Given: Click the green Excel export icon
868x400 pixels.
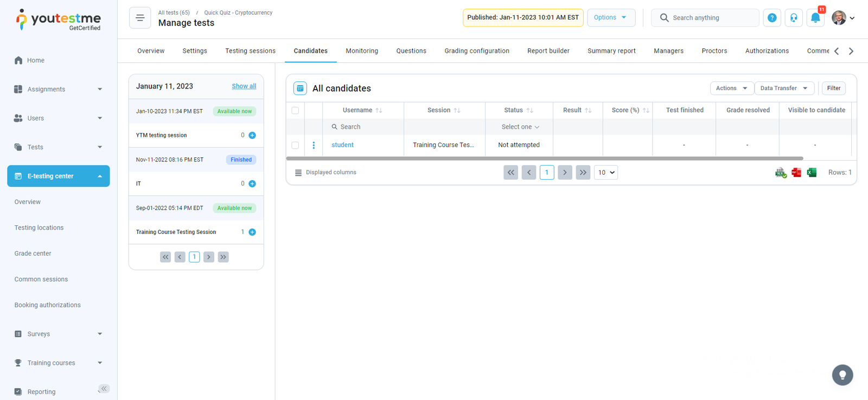Looking at the screenshot, I should coord(812,173).
